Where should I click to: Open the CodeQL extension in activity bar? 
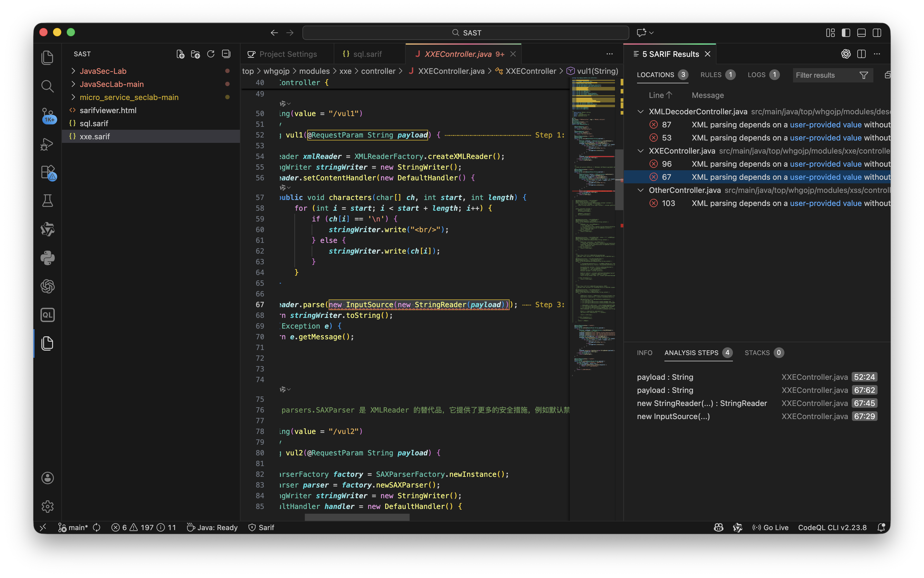pyautogui.click(x=47, y=315)
